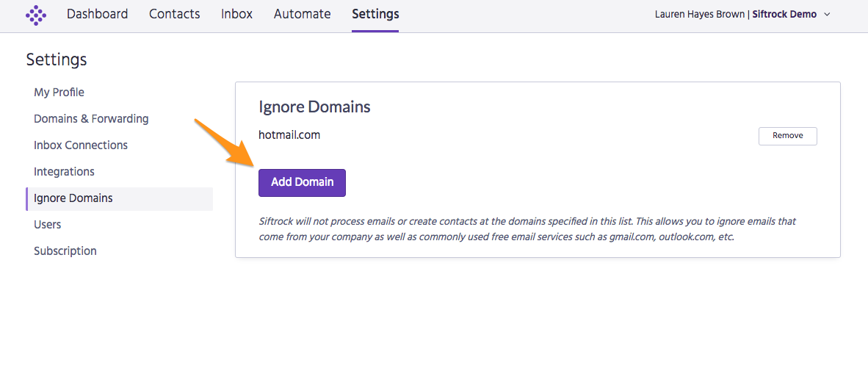Click the Settings page heading
868x371 pixels.
tap(57, 60)
